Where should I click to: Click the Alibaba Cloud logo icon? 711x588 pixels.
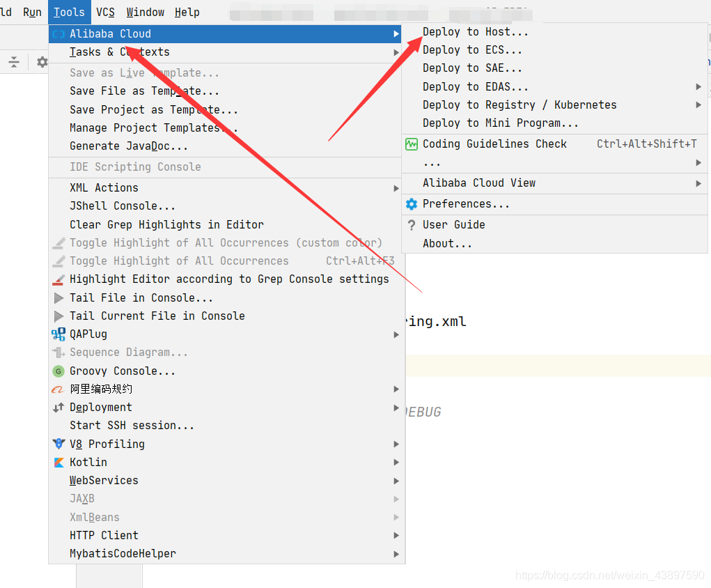[58, 34]
